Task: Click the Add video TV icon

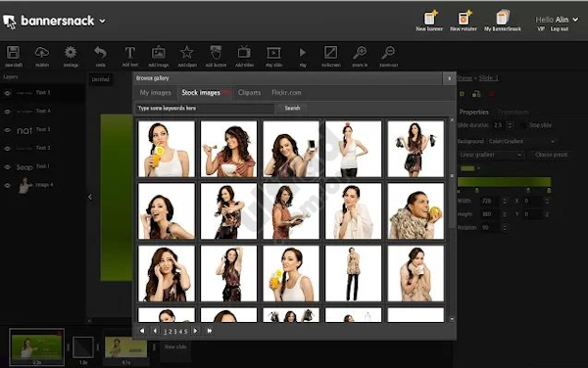Action: [244, 53]
